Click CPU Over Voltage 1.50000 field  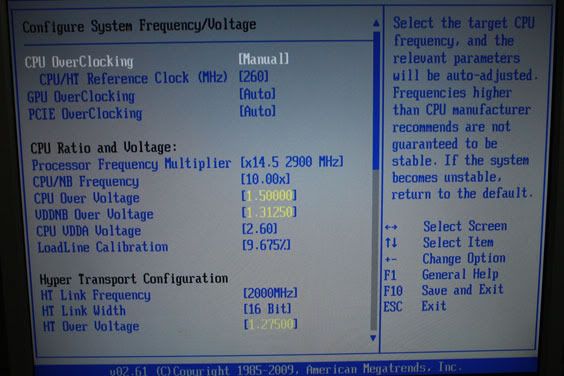pos(269,196)
